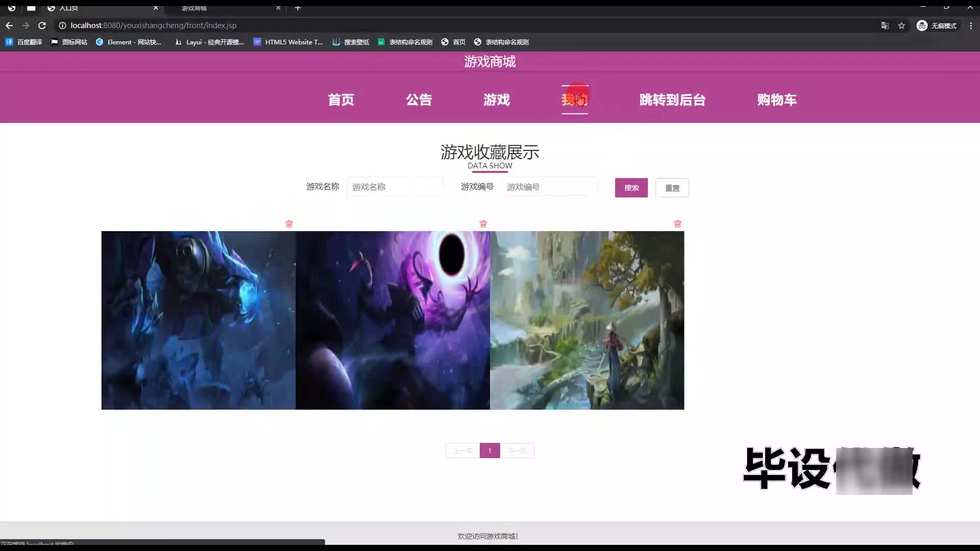
Task: Click the 欢迎访问游戏商城 footer text
Action: coord(488,536)
